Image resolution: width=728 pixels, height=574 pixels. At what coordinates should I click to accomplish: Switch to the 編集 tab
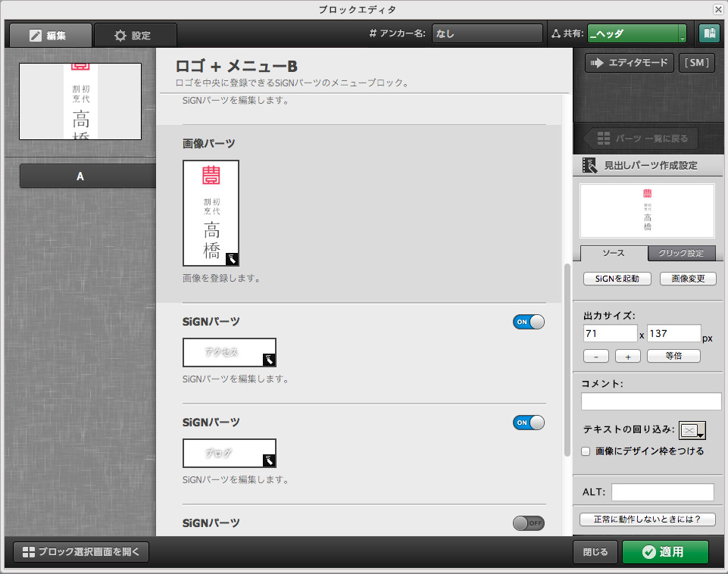pyautogui.click(x=51, y=36)
